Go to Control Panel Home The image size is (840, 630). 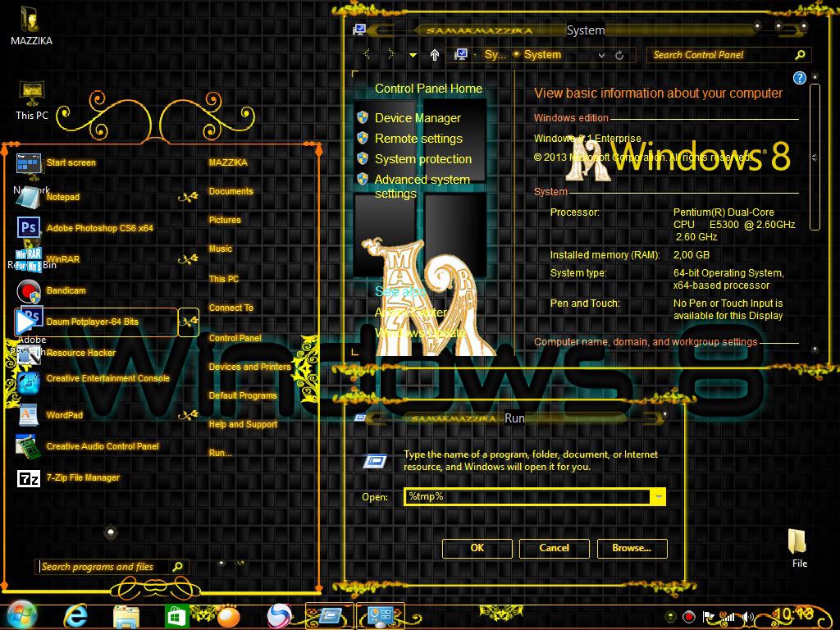[428, 89]
